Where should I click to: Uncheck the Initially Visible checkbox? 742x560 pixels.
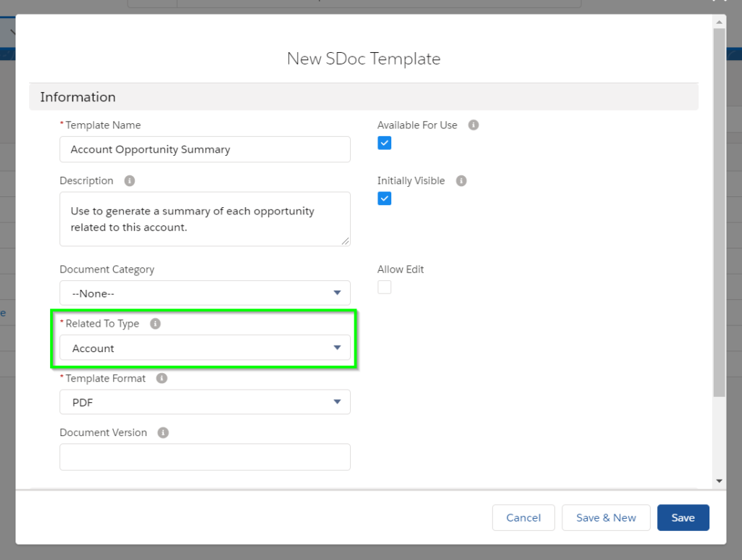pos(384,198)
